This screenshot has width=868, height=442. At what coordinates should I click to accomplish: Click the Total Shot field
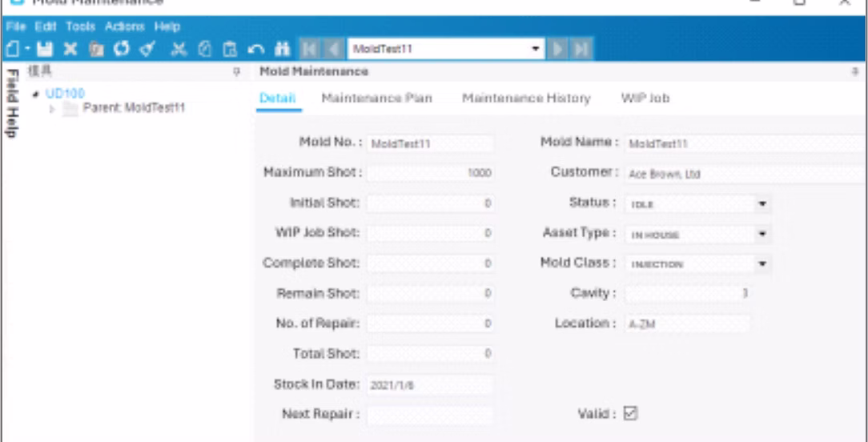[x=430, y=353]
